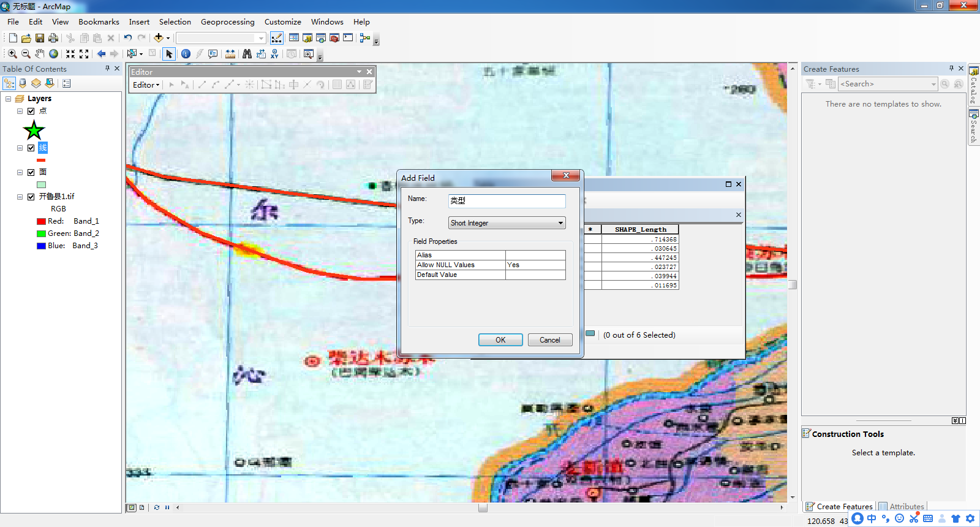The image size is (980, 527).
Task: Click the 线 layer red line symbol
Action: tap(41, 160)
